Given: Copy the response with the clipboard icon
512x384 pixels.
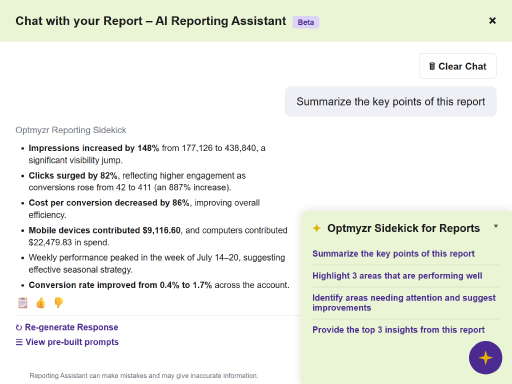Looking at the screenshot, I should coord(23,303).
